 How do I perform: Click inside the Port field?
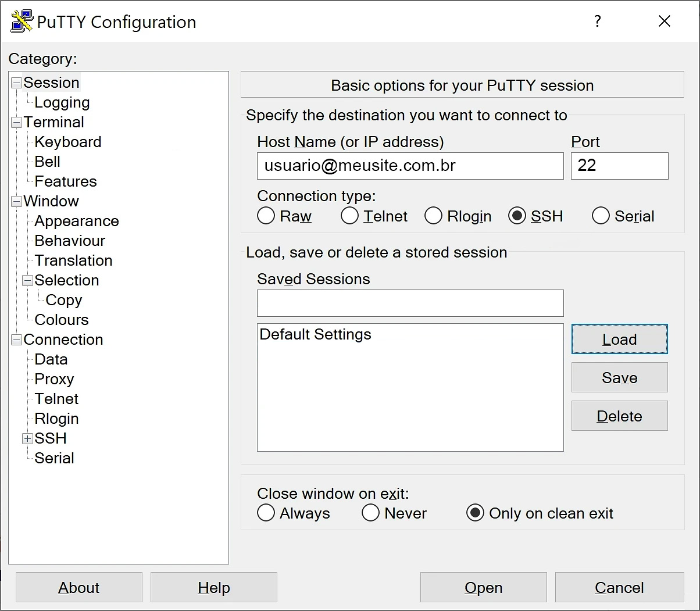tap(619, 166)
